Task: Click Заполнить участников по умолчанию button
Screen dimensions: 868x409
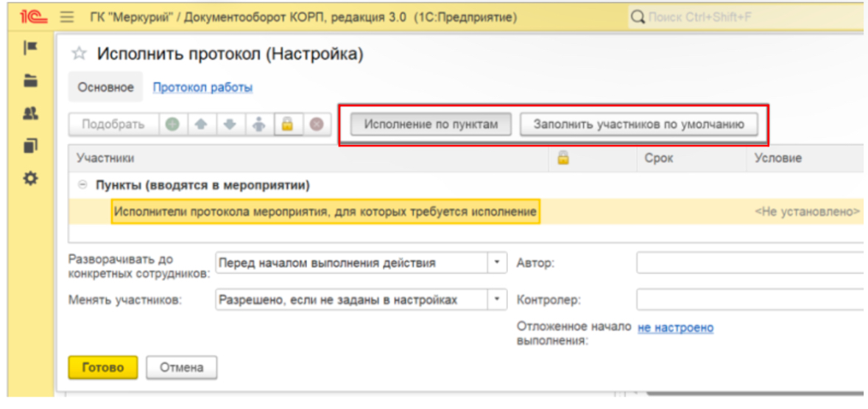Action: 638,124
